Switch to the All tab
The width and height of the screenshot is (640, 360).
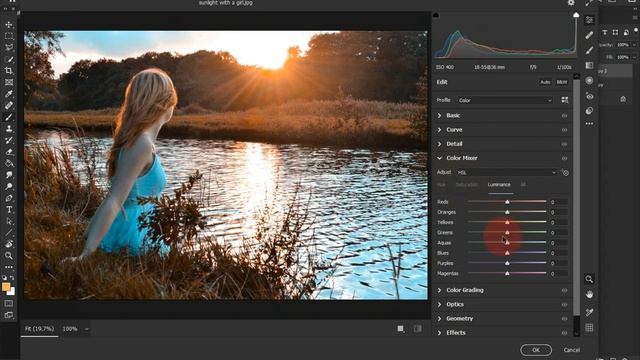point(523,185)
